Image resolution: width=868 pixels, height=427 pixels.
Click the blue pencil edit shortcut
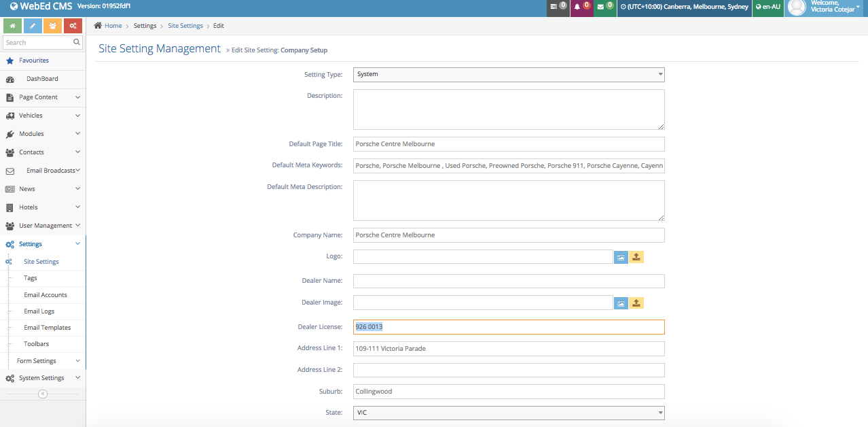click(x=33, y=26)
